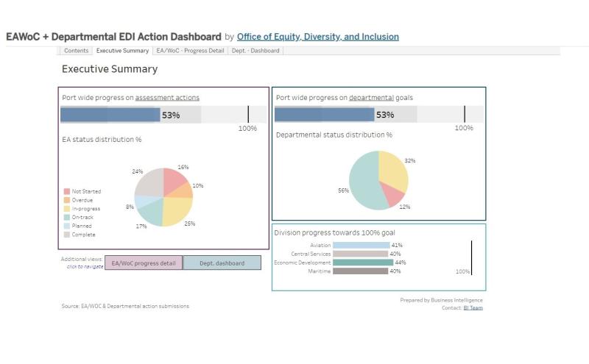The height and width of the screenshot is (364, 589).
Task: Click the assessment actions 53% progress bar
Action: click(110, 115)
